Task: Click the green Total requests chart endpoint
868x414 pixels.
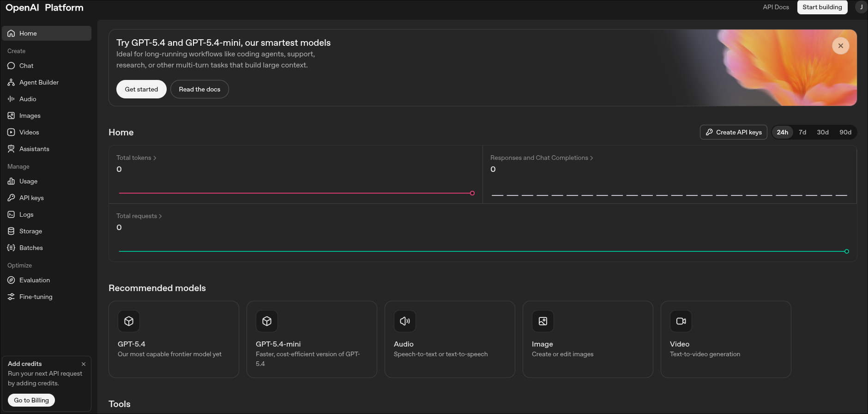Action: pos(847,251)
